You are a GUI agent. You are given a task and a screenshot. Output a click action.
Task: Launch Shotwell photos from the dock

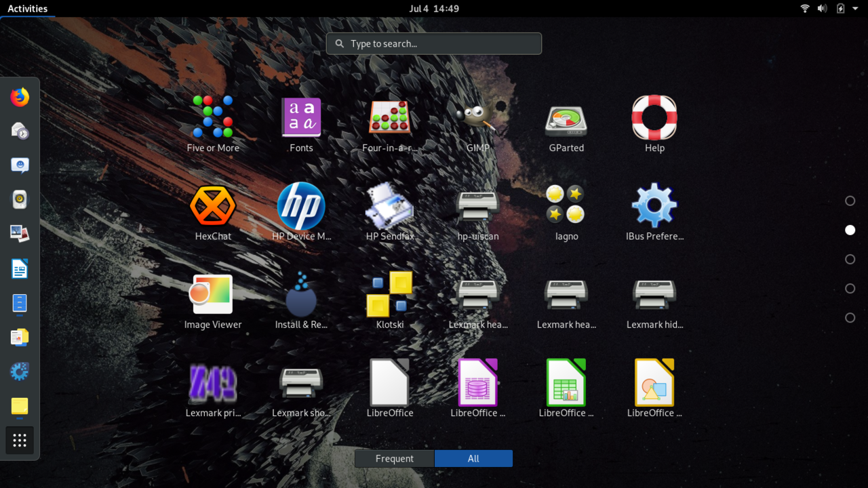(x=20, y=234)
